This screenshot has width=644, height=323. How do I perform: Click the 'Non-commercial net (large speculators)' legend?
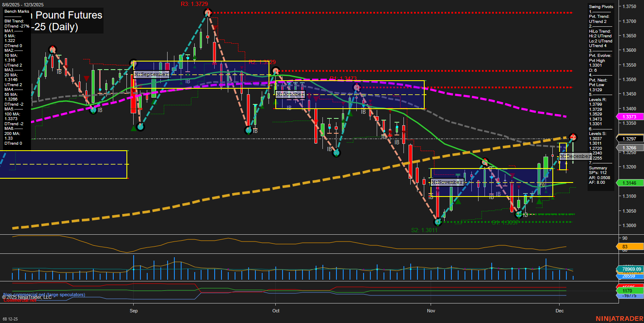(44, 295)
